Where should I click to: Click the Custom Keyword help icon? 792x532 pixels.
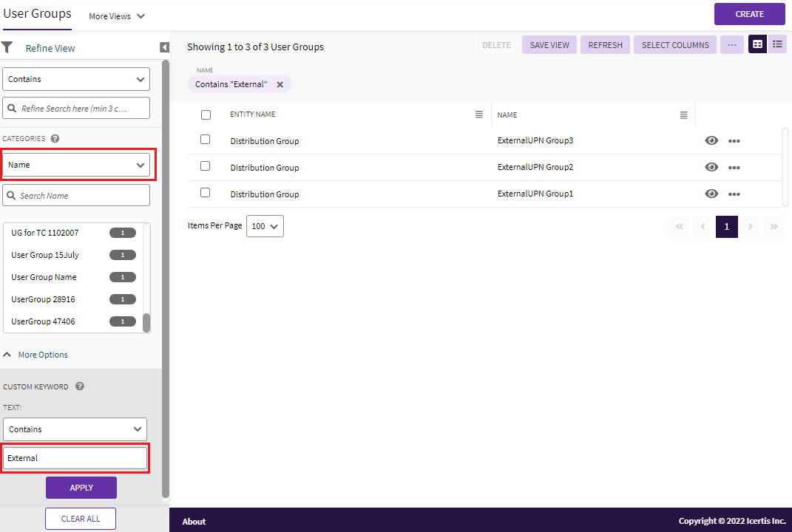[x=80, y=386]
